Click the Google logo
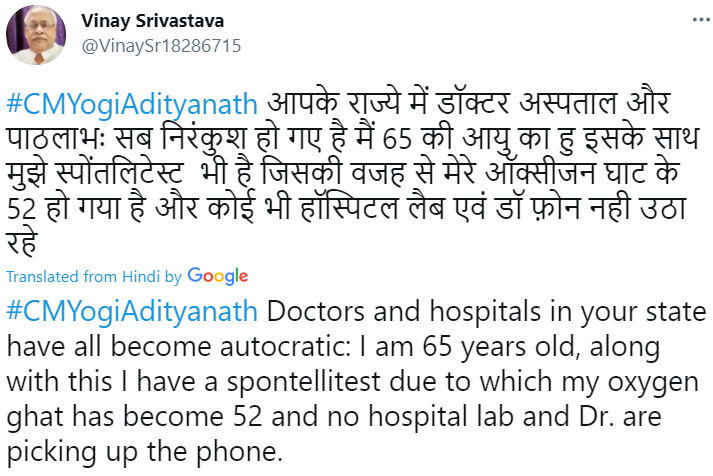 click(x=217, y=276)
